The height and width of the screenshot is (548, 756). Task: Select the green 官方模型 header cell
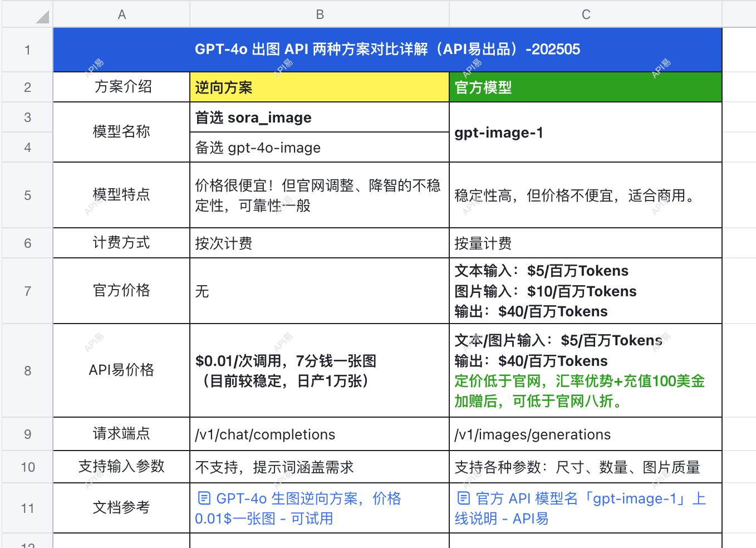click(585, 87)
